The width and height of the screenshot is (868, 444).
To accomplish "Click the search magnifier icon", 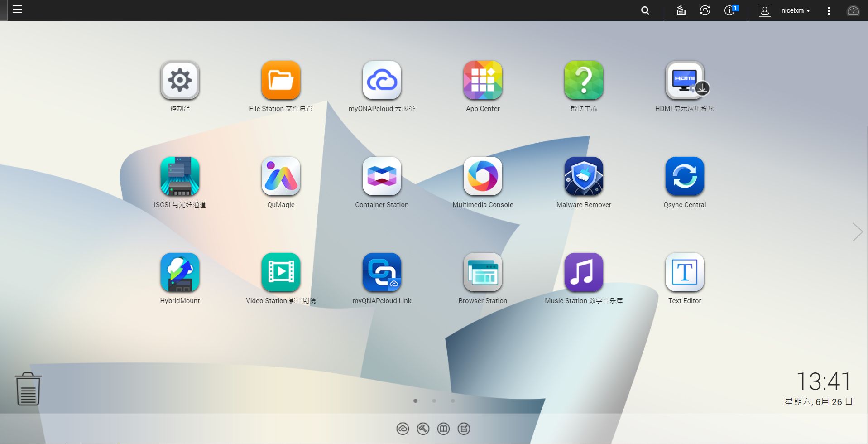I will click(645, 10).
